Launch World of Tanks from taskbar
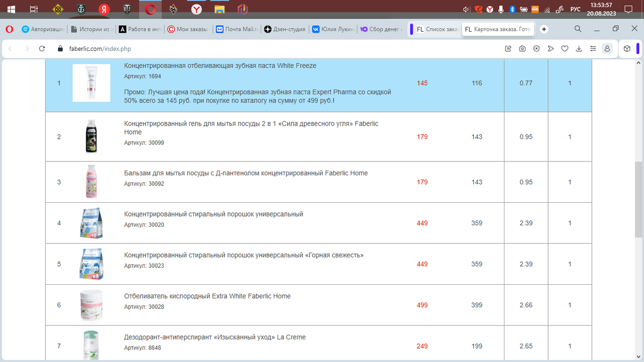The height and width of the screenshot is (362, 644). tap(128, 9)
